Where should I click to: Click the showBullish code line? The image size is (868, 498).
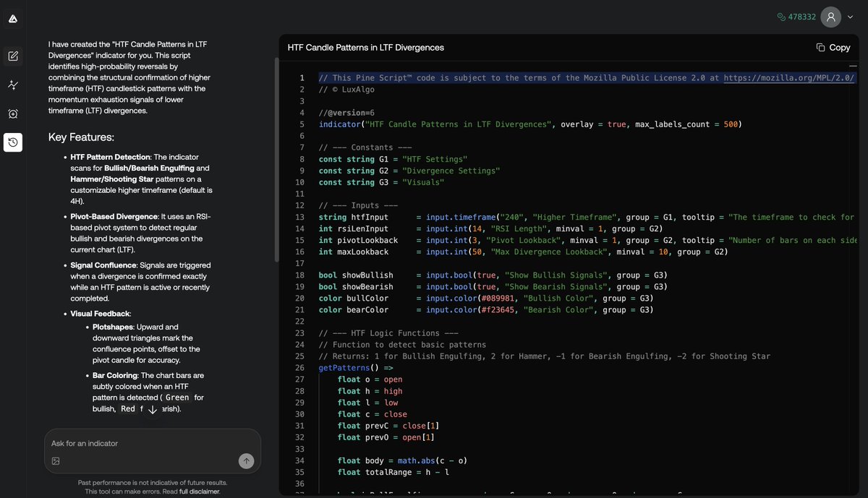point(493,275)
